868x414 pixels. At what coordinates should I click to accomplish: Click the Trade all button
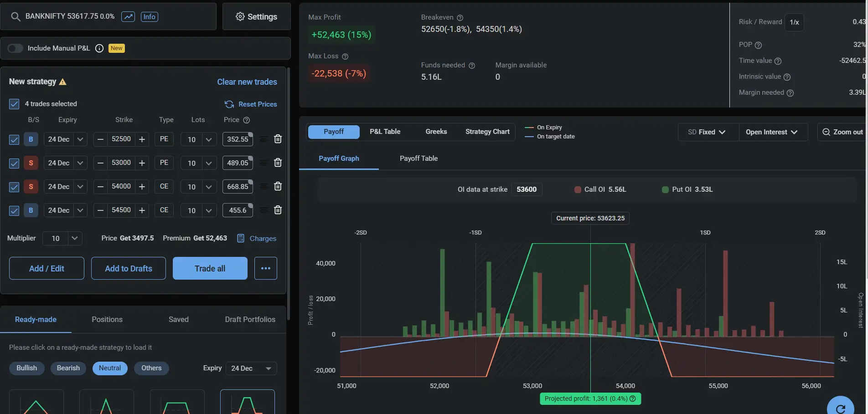click(210, 269)
